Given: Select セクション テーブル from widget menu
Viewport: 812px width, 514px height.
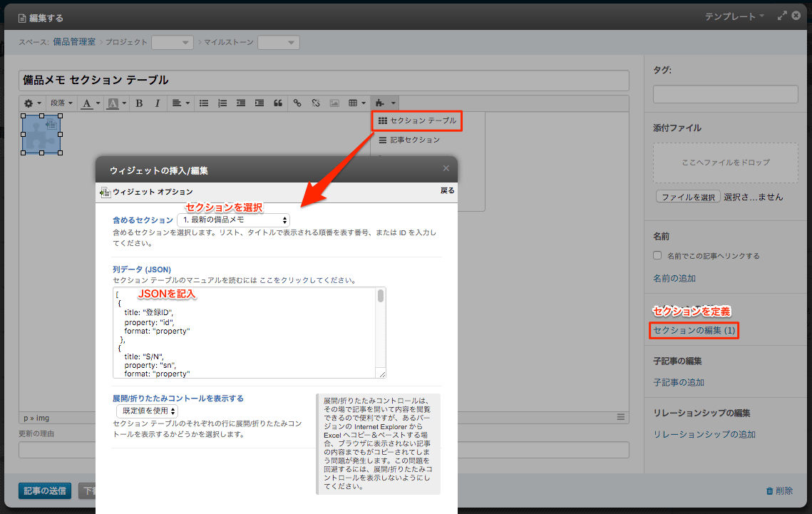Looking at the screenshot, I should [x=417, y=121].
